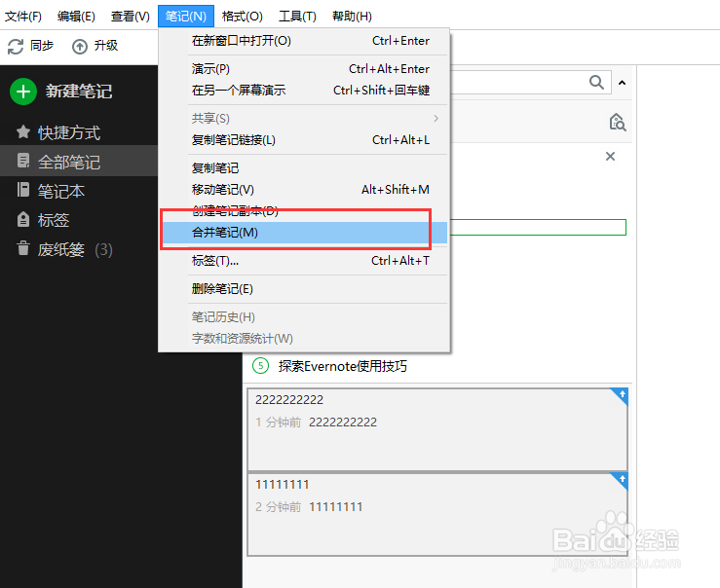Choose 合并笔记(M) from the menu
The image size is (720, 588).
coord(304,233)
